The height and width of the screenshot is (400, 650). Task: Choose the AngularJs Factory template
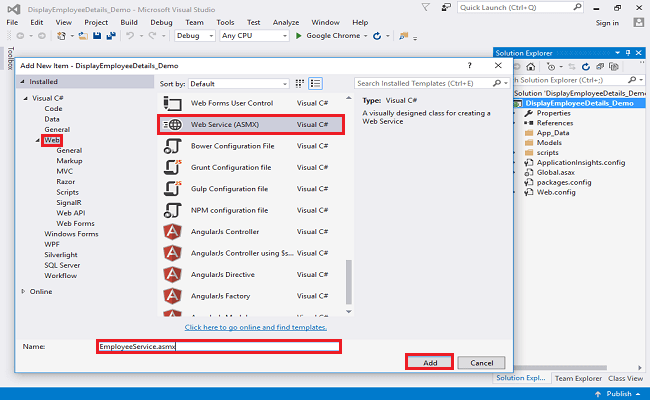251,296
